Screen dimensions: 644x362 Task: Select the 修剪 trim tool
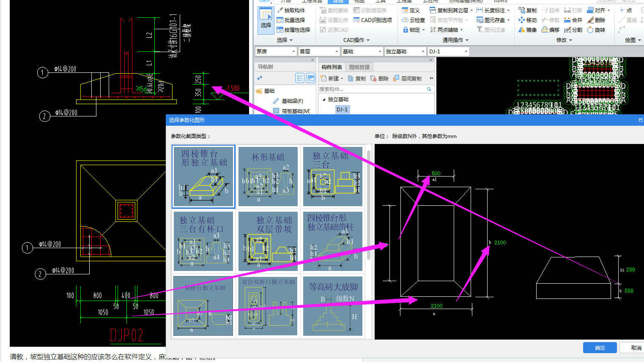pyautogui.click(x=550, y=20)
